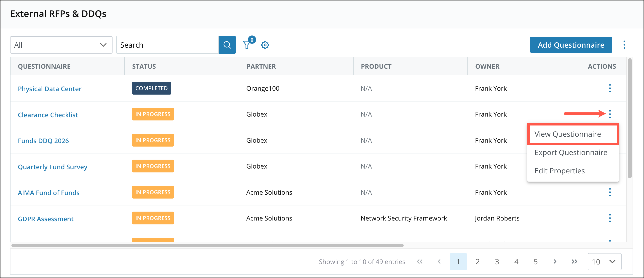Go to page 3 of results
644x278 pixels.
coord(497,262)
